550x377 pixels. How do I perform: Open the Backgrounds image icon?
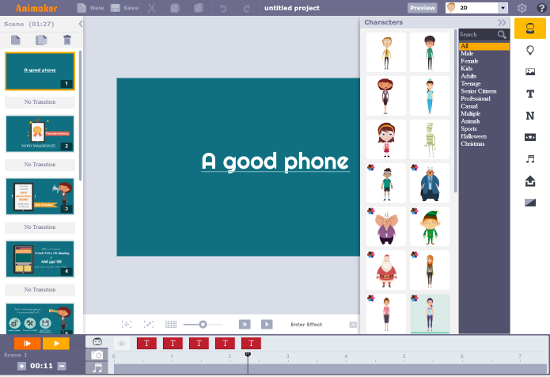pos(530,72)
